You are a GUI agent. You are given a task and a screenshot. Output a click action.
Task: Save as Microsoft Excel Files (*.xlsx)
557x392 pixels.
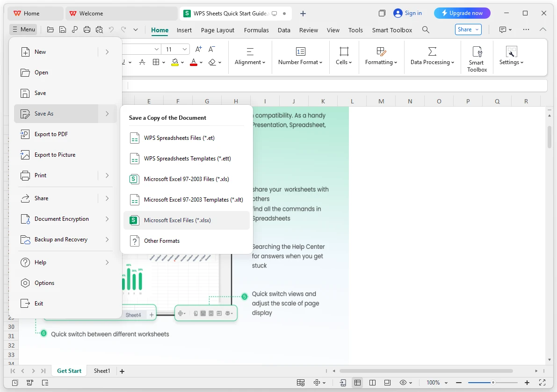[x=187, y=220]
